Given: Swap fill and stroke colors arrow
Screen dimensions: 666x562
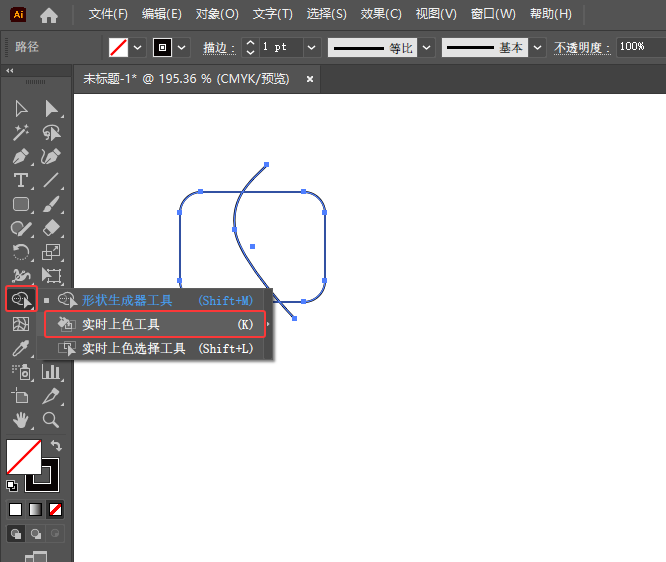Looking at the screenshot, I should pos(57,446).
